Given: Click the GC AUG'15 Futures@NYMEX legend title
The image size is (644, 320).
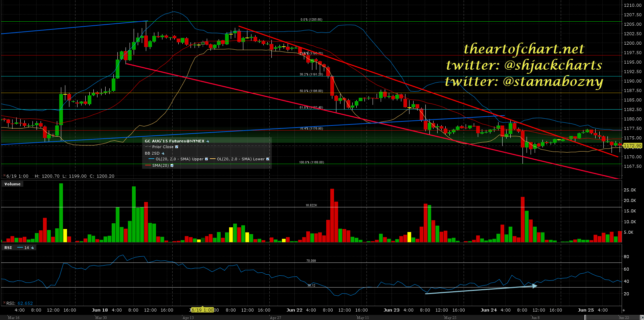Looking at the screenshot, I should (x=174, y=141).
